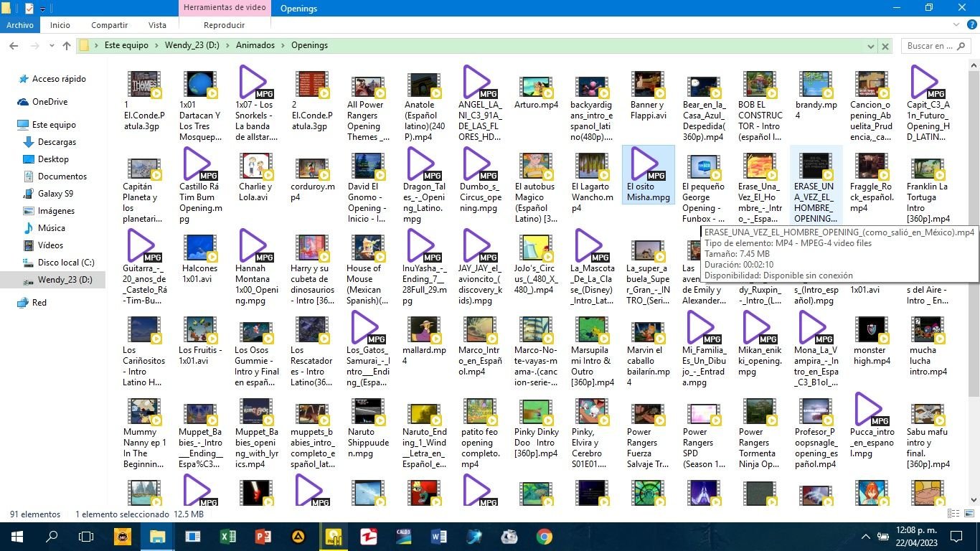The height and width of the screenshot is (551, 980).
Task: Select OneDrive in navigation pane
Action: click(x=50, y=102)
